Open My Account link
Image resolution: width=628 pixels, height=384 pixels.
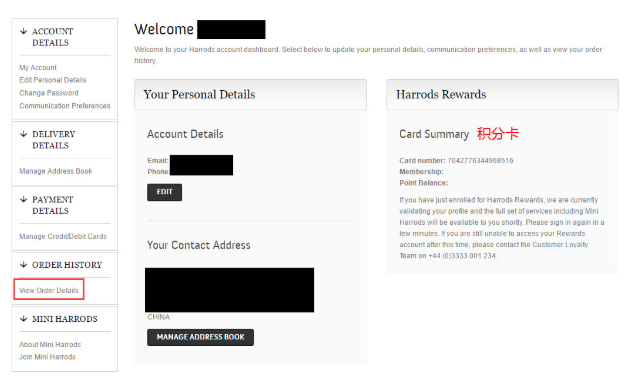click(x=38, y=68)
